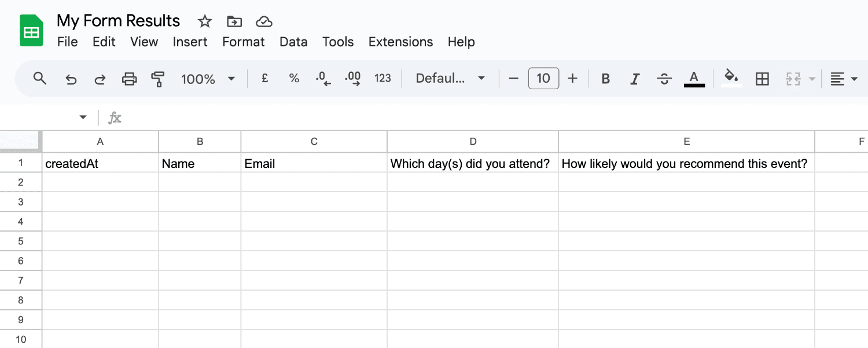Open the Format menu

tap(244, 42)
